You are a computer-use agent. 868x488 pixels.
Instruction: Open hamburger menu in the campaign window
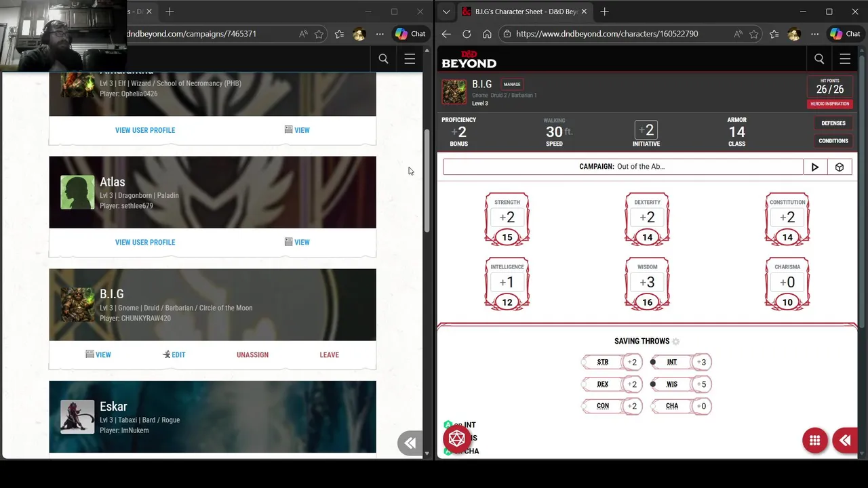pyautogui.click(x=410, y=59)
